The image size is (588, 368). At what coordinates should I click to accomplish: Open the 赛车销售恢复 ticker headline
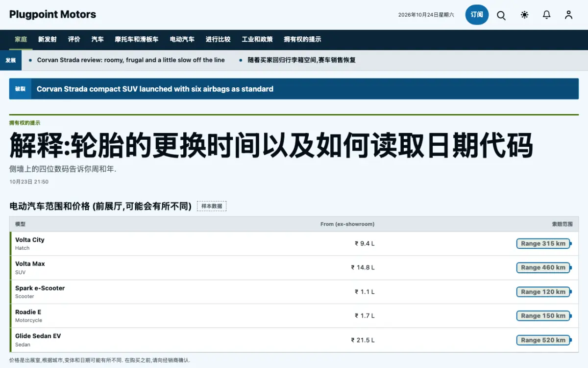pos(301,60)
